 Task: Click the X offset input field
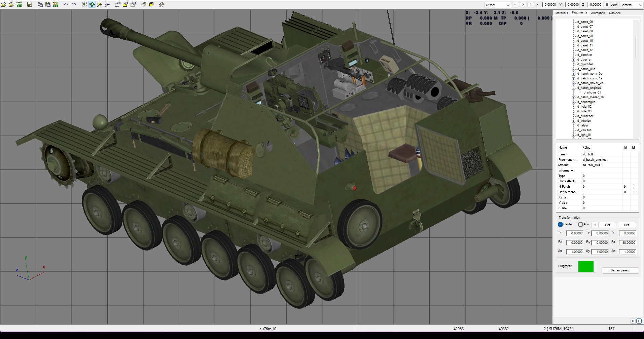click(x=550, y=5)
